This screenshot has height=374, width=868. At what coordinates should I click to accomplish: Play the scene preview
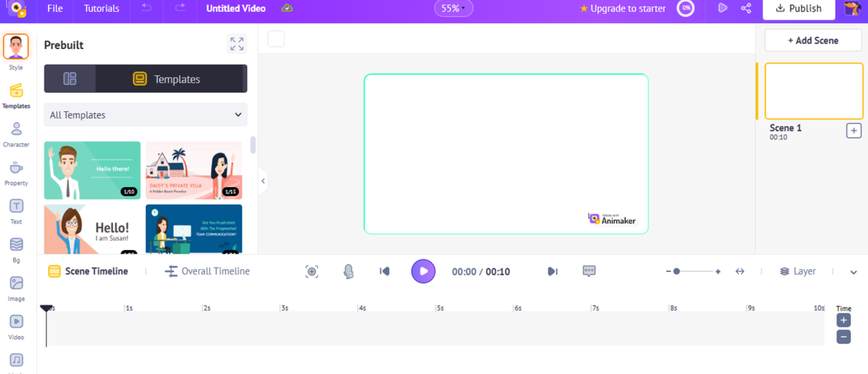pyautogui.click(x=423, y=271)
